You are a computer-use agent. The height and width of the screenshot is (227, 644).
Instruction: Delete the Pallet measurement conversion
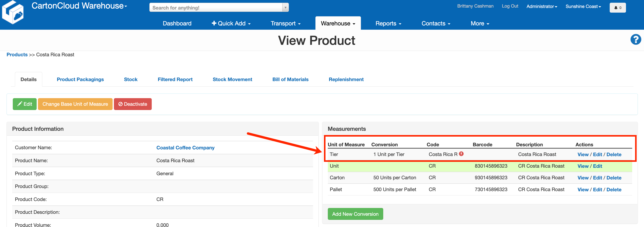(x=614, y=190)
